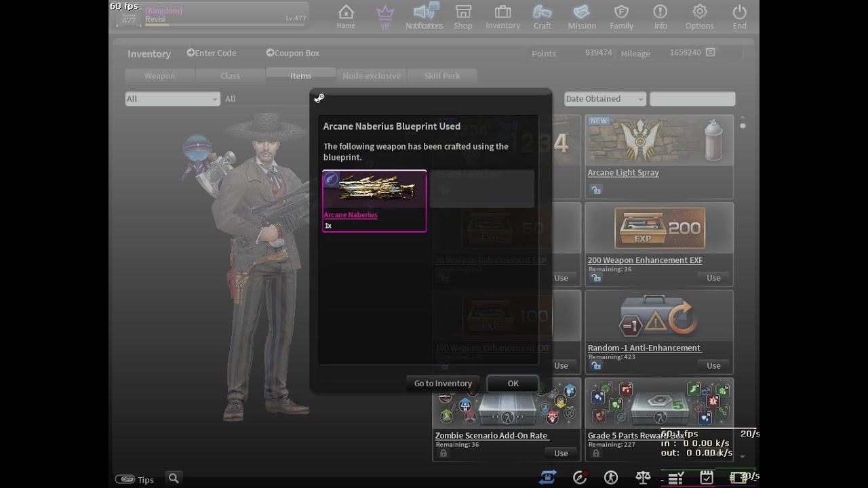Click lock icon on Zombie Scenario Add-On card

coord(443,453)
